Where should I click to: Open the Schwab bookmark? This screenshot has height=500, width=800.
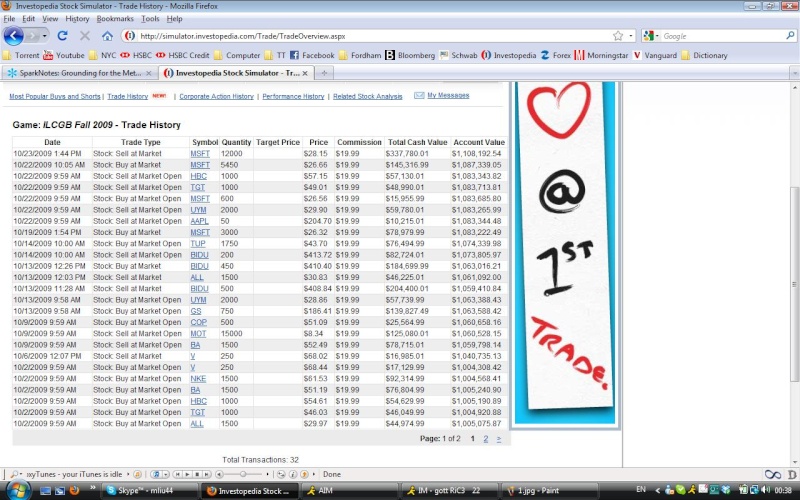458,55
